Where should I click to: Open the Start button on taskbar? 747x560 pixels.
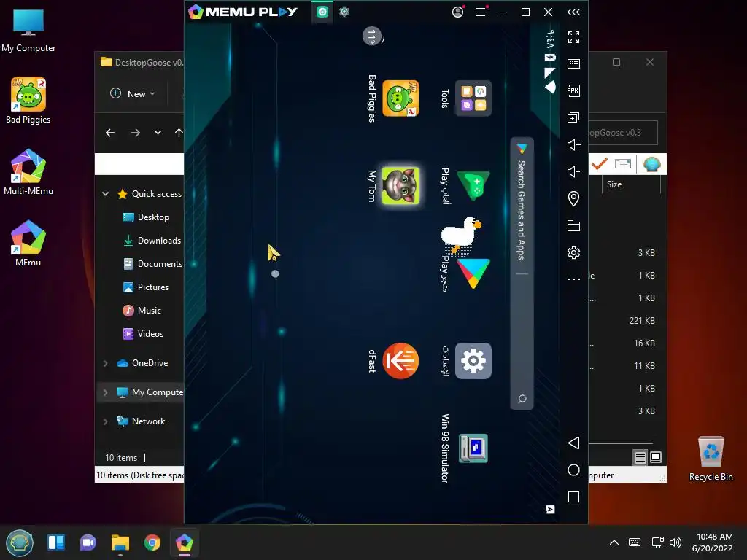20,542
